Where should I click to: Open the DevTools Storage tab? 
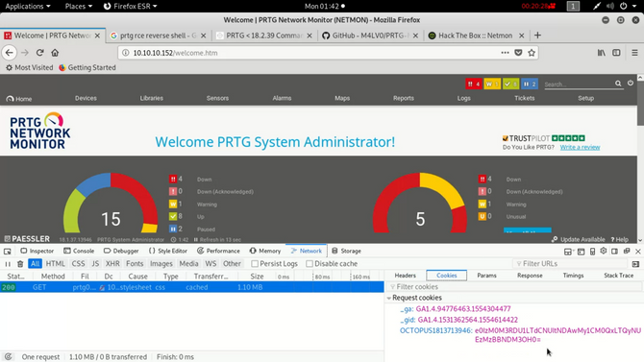click(346, 251)
